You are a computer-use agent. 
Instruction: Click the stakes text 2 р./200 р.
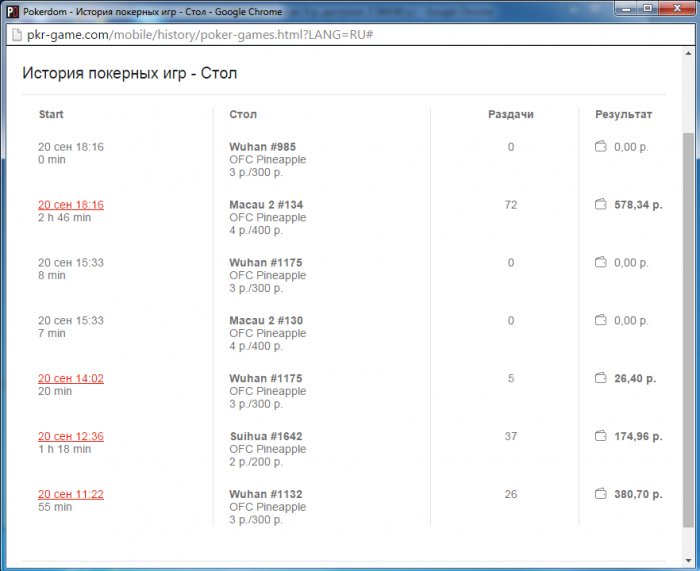256,462
